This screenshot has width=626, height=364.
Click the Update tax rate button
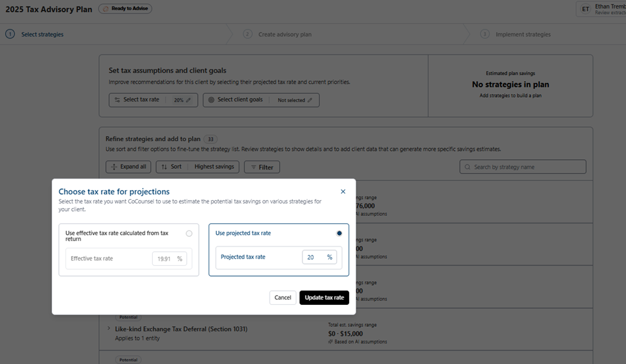pos(324,297)
